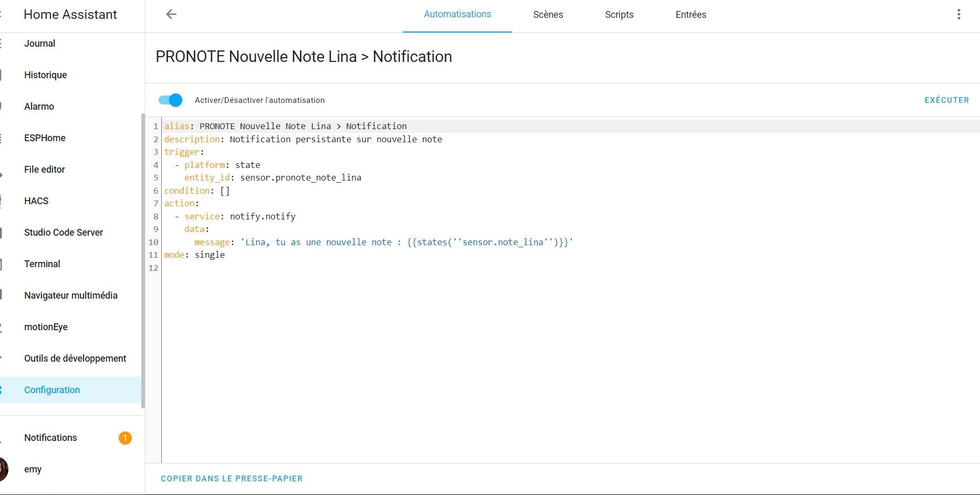Viewport: 980px width, 495px height.
Task: Click the sidebar vertical scrollbar
Action: [x=143, y=261]
